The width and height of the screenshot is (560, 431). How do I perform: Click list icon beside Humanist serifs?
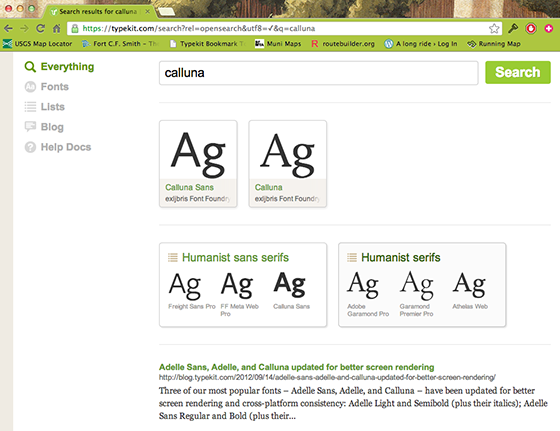click(352, 257)
